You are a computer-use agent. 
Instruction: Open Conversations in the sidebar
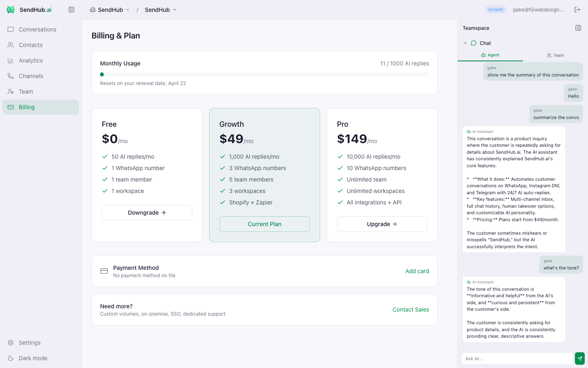(40, 29)
